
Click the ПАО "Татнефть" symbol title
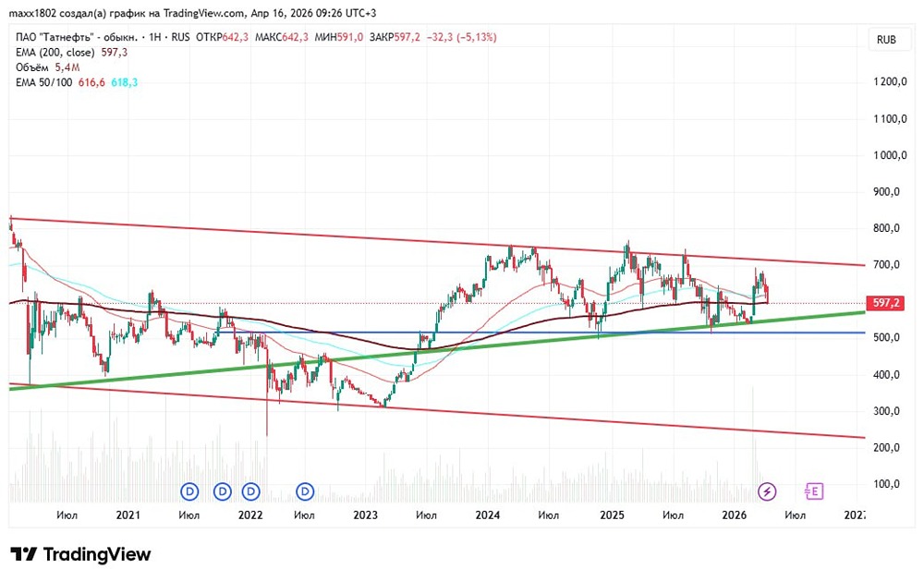tap(77, 37)
